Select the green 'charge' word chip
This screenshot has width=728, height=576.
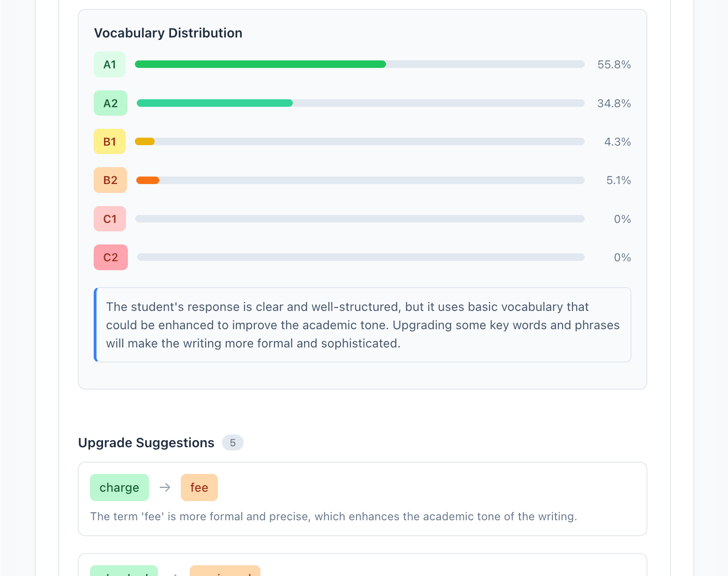click(x=119, y=487)
